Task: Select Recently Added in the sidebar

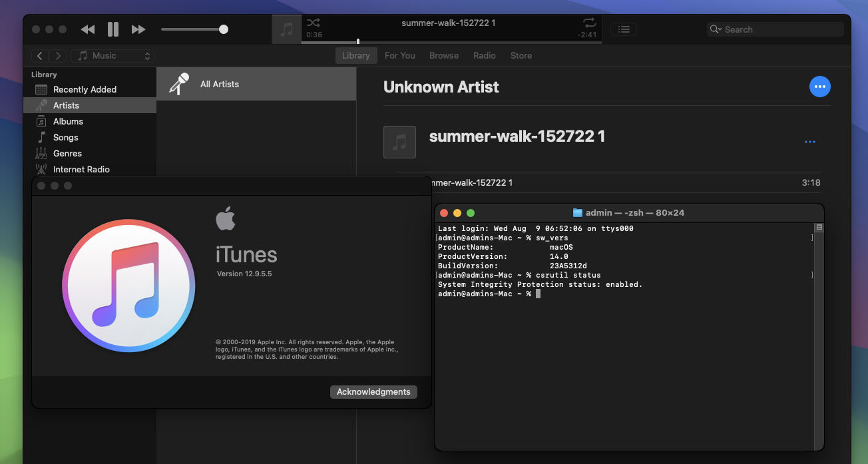Action: pyautogui.click(x=90, y=89)
